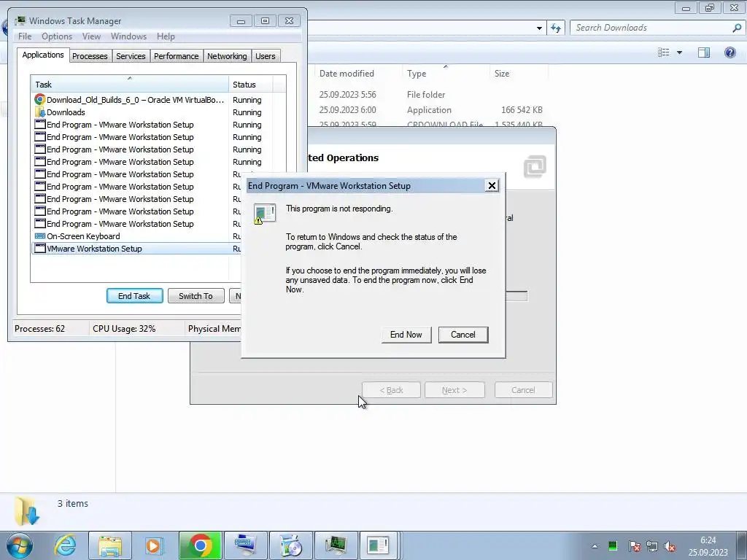
Task: Click the muted volume tray icon
Action: coord(670,546)
